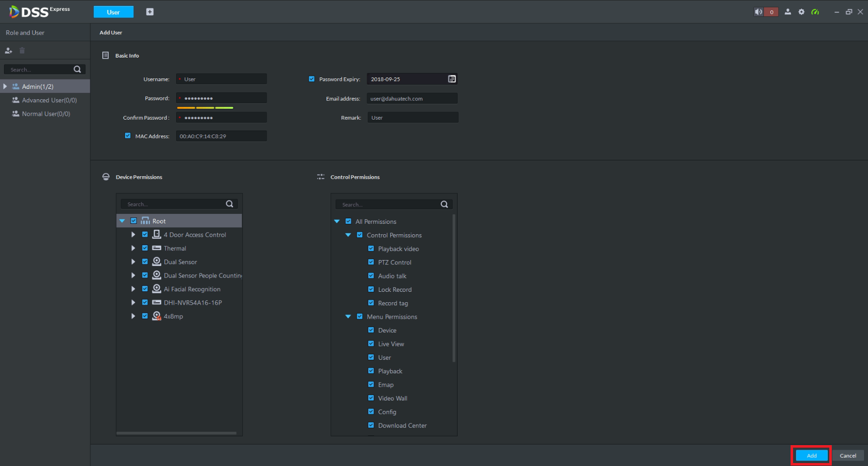The image size is (868, 466).
Task: Click the Add button
Action: (811, 456)
